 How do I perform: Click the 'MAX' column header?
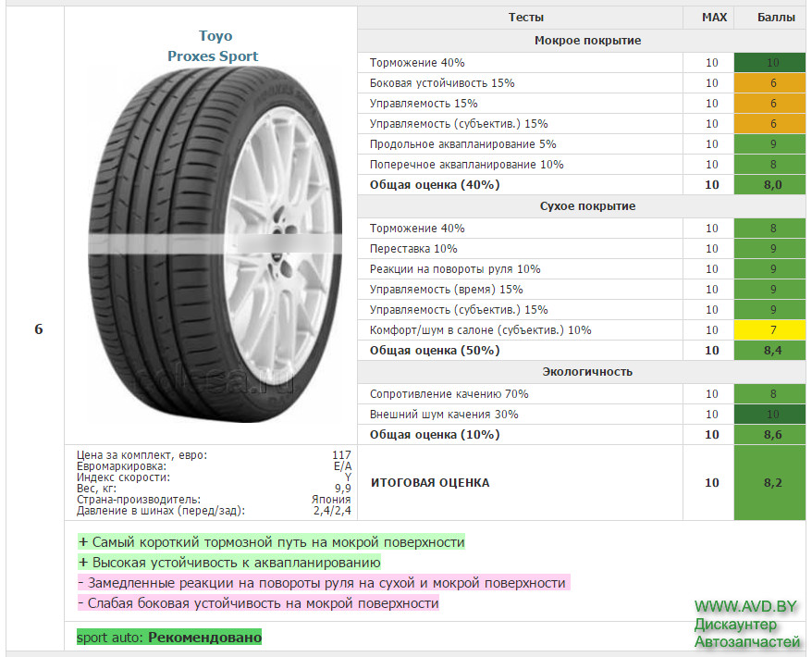[714, 18]
